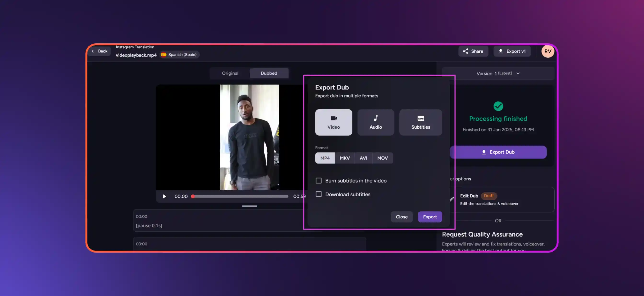
Task: Play the dubbed video
Action: click(x=164, y=196)
